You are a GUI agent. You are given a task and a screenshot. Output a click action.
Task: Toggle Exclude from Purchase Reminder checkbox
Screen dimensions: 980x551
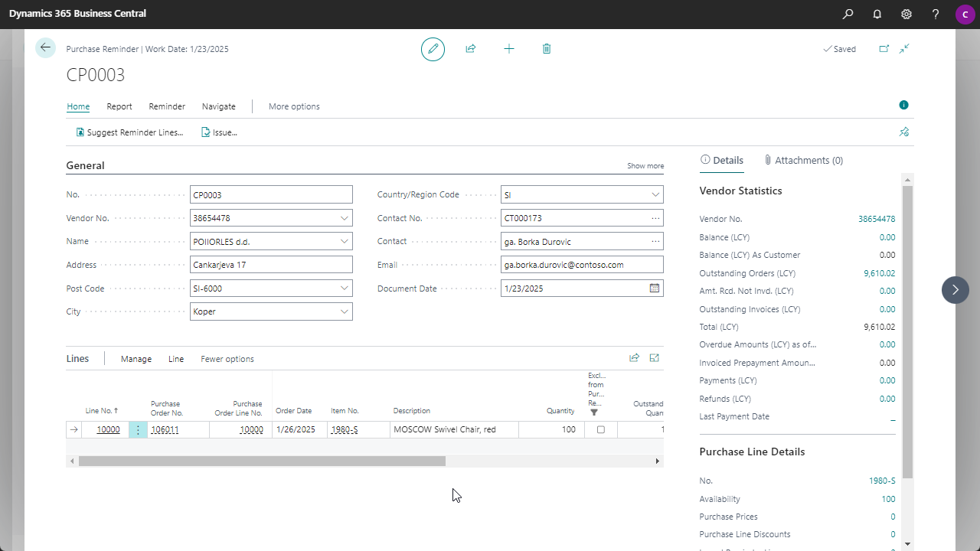pos(601,430)
